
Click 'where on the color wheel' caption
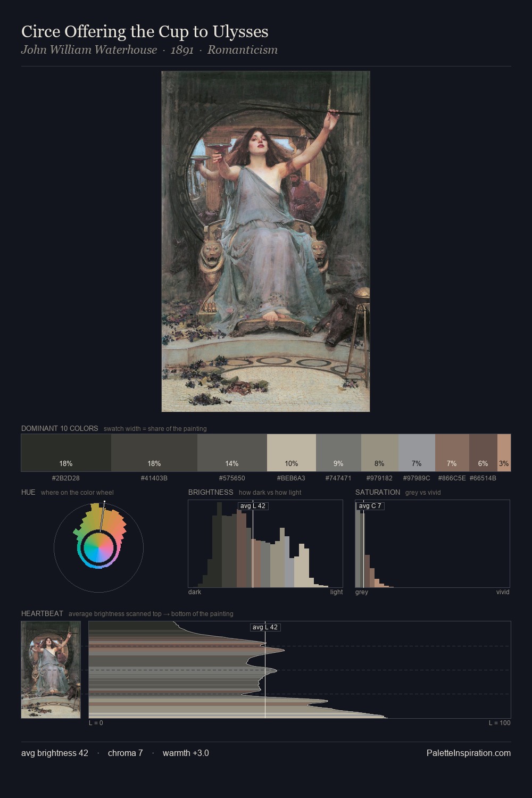click(77, 493)
